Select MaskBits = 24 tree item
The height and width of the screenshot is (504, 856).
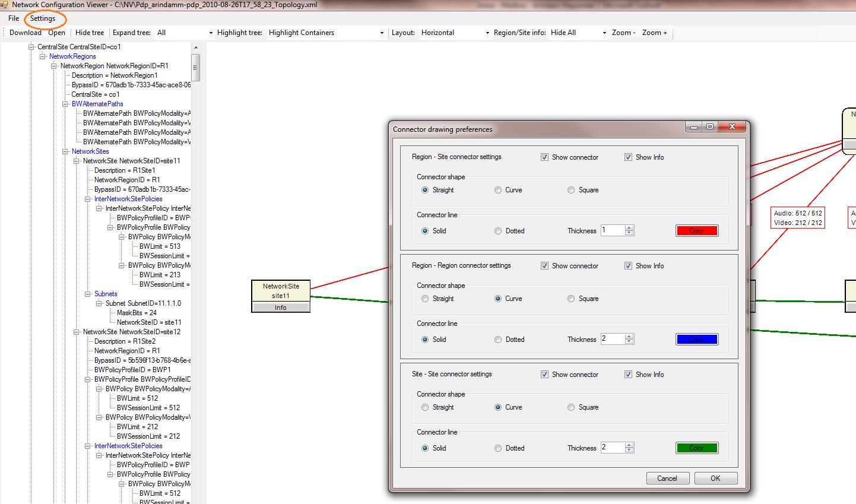(137, 313)
